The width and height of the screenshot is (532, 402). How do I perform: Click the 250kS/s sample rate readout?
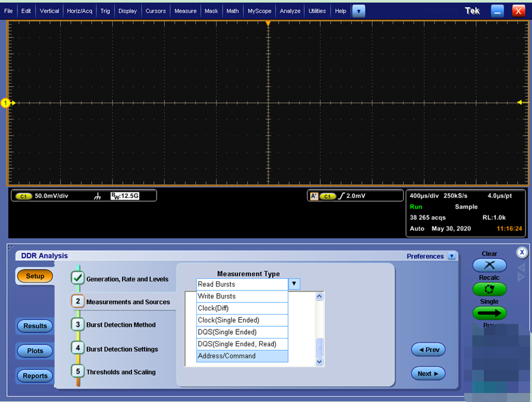pos(456,196)
